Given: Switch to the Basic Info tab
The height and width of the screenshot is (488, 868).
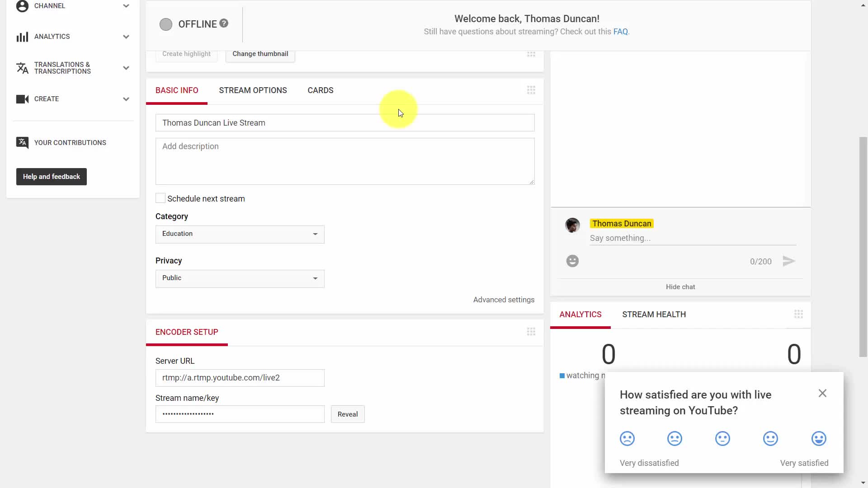Looking at the screenshot, I should coord(177,90).
